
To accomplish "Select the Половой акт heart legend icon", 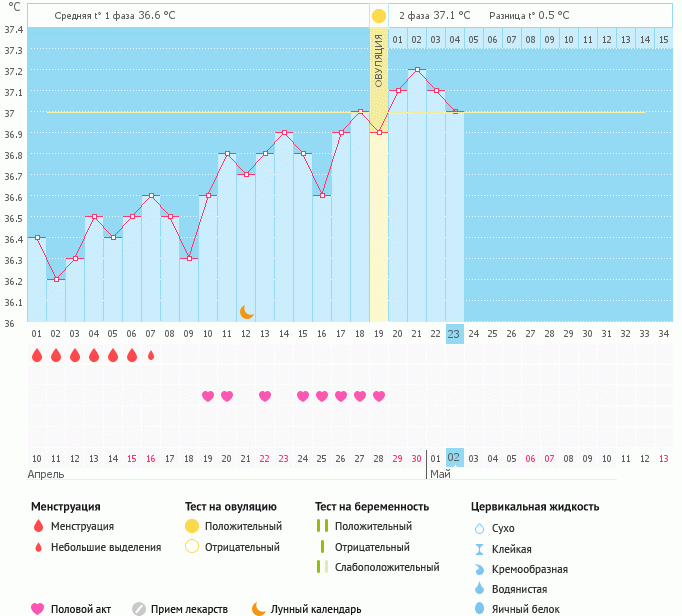I will click(x=38, y=609).
